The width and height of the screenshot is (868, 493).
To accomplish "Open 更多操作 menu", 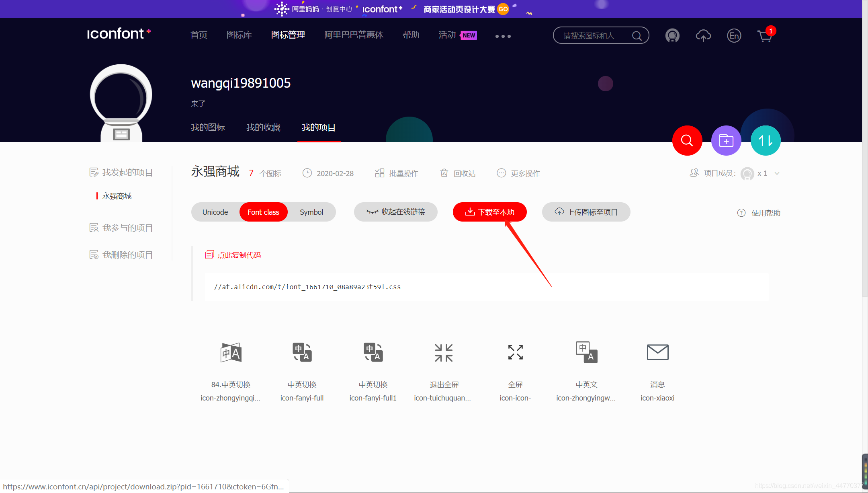I will coord(518,173).
